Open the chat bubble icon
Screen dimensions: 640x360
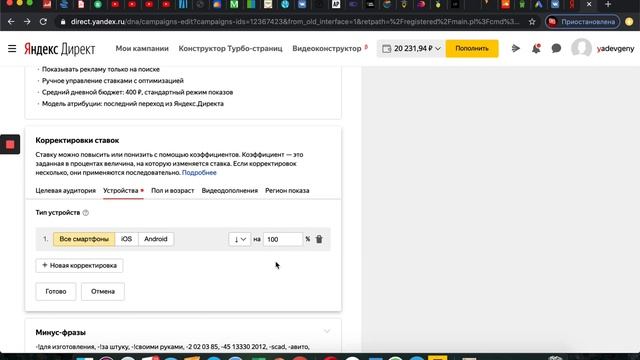(556, 49)
